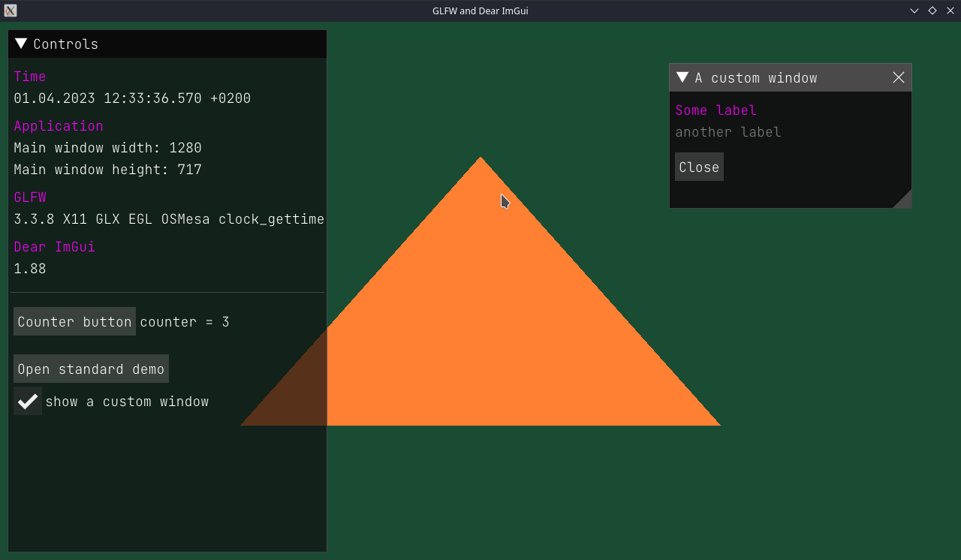
Task: Click the timestamp '01.04.2023 12:33:36.570 +0200'
Action: 132,98
